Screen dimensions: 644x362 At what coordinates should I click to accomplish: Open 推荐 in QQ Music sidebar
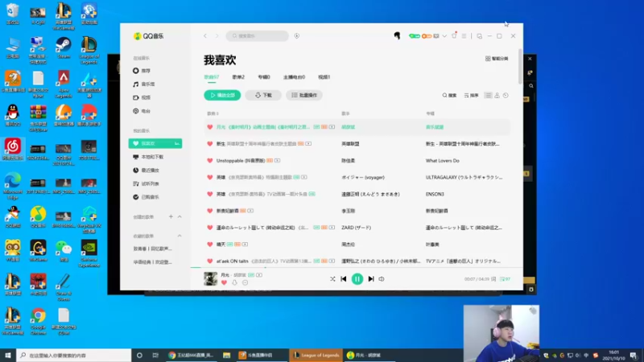142,71
